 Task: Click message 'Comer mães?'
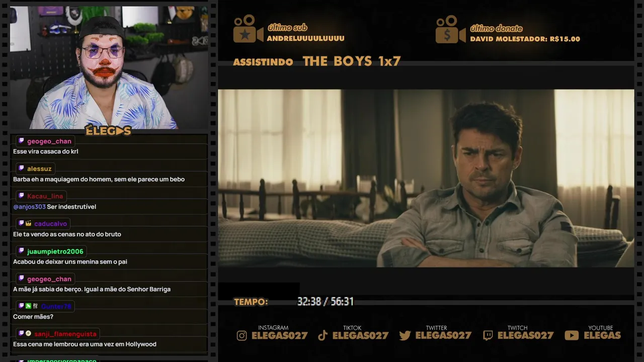tap(33, 317)
